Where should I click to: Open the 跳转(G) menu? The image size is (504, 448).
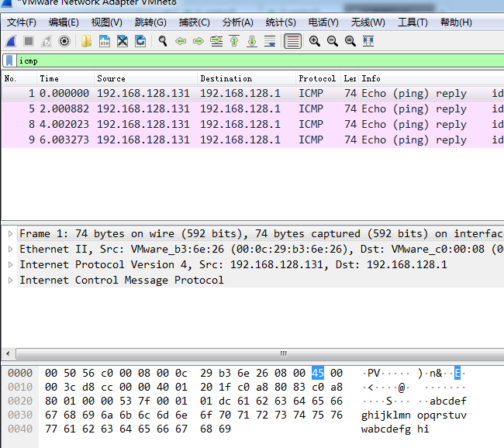pyautogui.click(x=150, y=22)
